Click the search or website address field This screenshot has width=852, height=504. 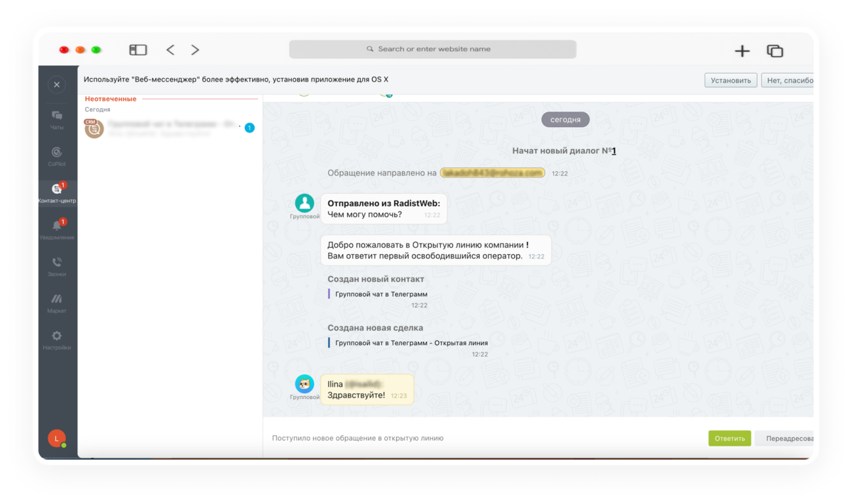tap(432, 49)
